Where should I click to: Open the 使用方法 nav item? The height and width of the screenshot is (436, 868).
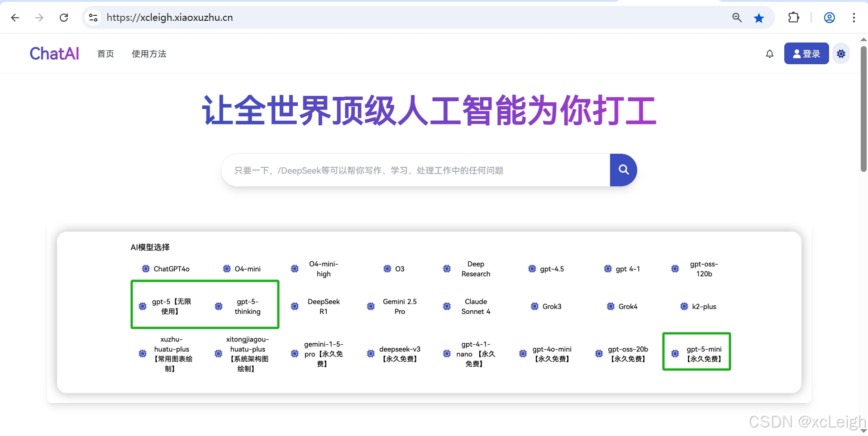149,54
